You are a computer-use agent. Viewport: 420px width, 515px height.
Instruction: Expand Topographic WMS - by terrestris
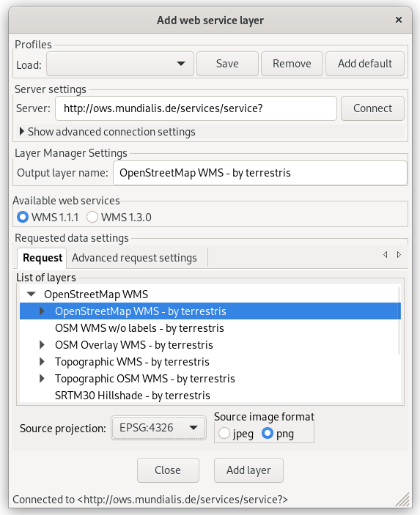[42, 362]
